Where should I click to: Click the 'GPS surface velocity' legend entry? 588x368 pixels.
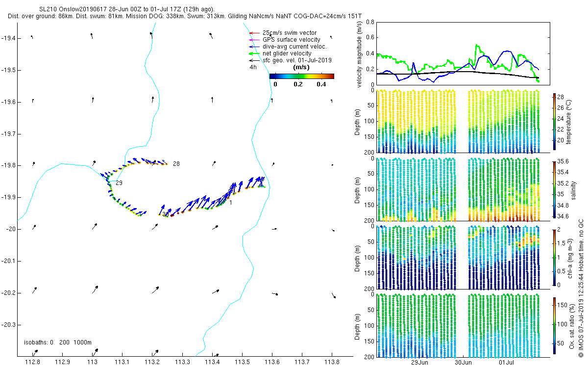285,40
